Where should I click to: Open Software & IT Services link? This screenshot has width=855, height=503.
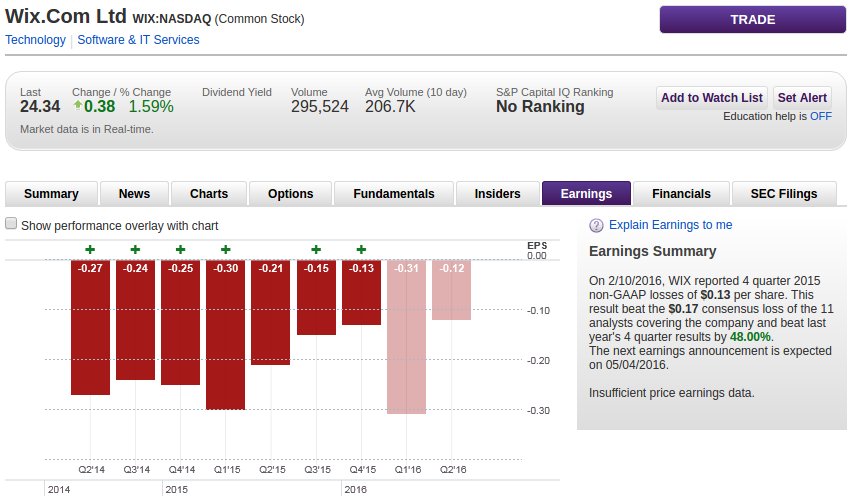139,40
